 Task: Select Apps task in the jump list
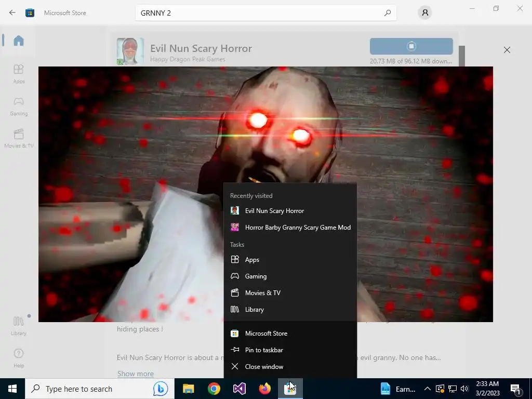pyautogui.click(x=290, y=260)
